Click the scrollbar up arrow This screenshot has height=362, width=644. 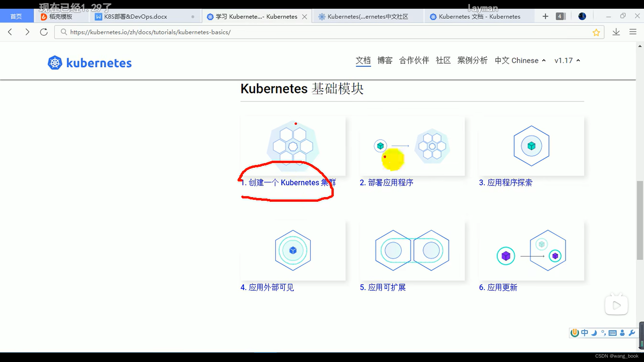[x=640, y=46]
